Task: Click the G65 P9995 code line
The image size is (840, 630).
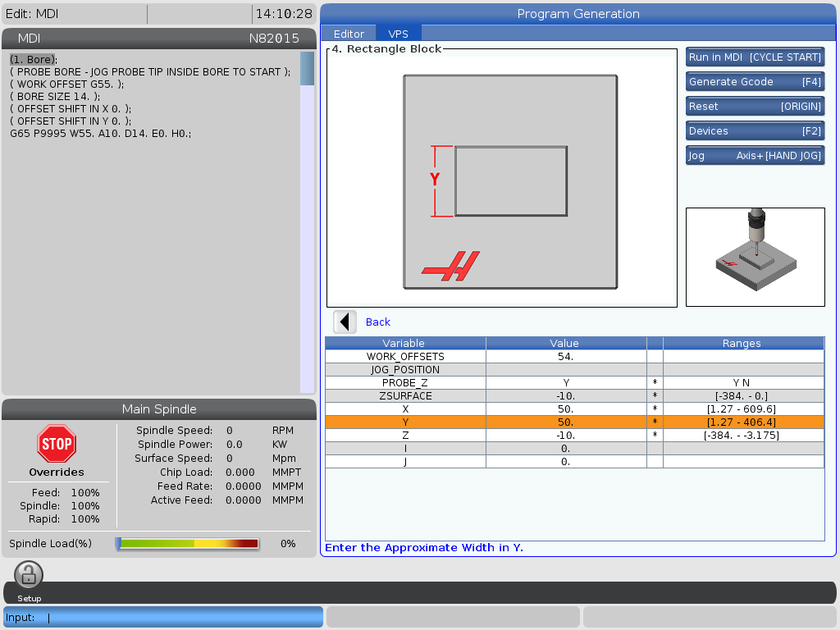Action: 101,134
